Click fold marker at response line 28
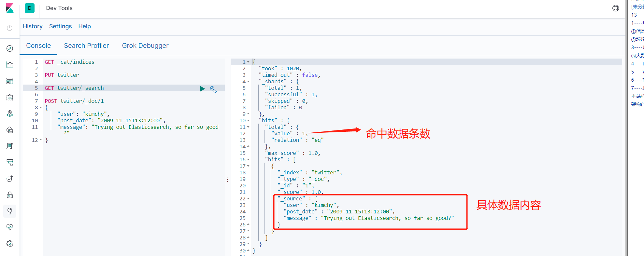The height and width of the screenshot is (256, 644). 248,237
